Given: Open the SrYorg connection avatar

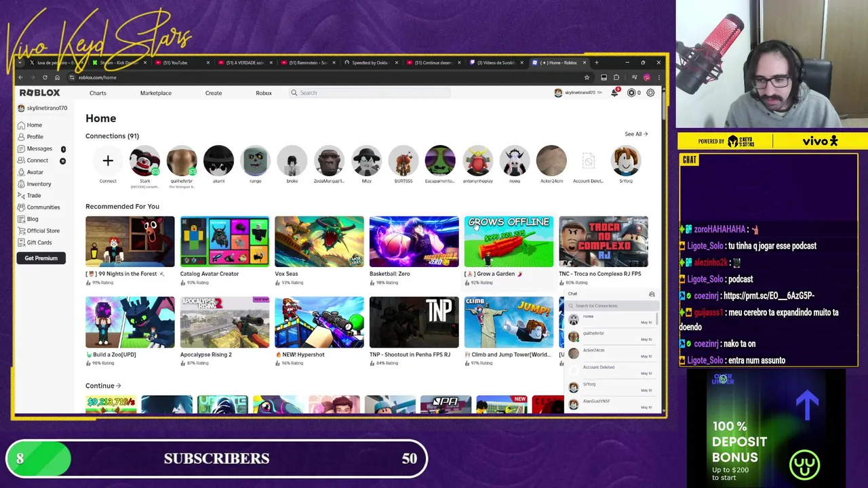Looking at the screenshot, I should coord(625,161).
